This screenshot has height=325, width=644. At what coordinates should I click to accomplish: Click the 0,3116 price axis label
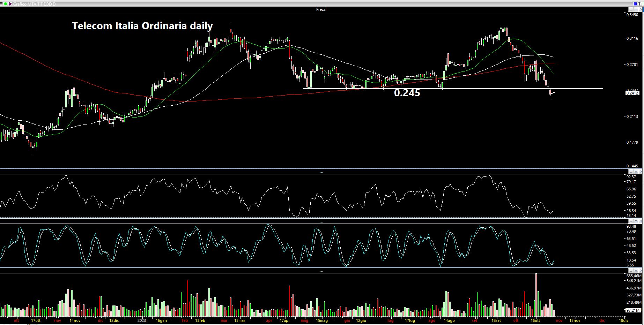pyautogui.click(x=632, y=38)
